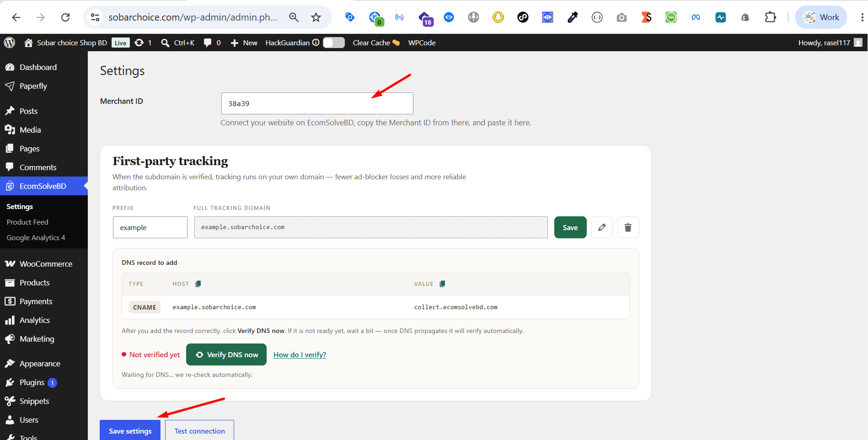Viewport: 868px width, 440px height.
Task: Open the user avatar next to Howdy
Action: click(858, 43)
